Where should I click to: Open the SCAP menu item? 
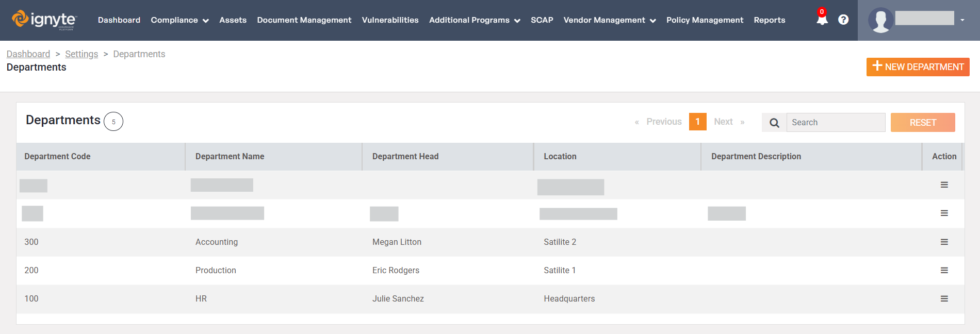[x=542, y=20]
